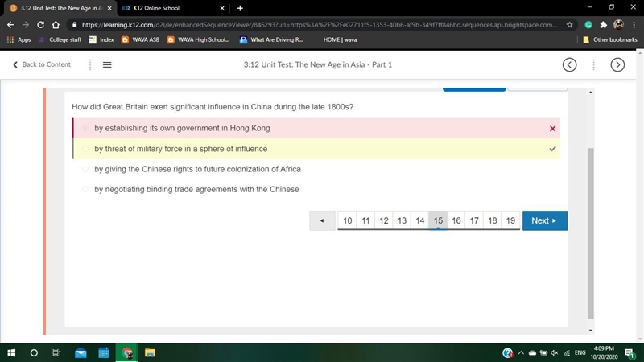
Task: Click Back to Content link
Action: (42, 64)
